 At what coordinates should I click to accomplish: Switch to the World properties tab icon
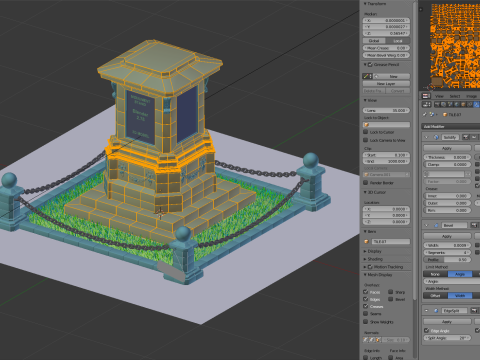[457, 104]
